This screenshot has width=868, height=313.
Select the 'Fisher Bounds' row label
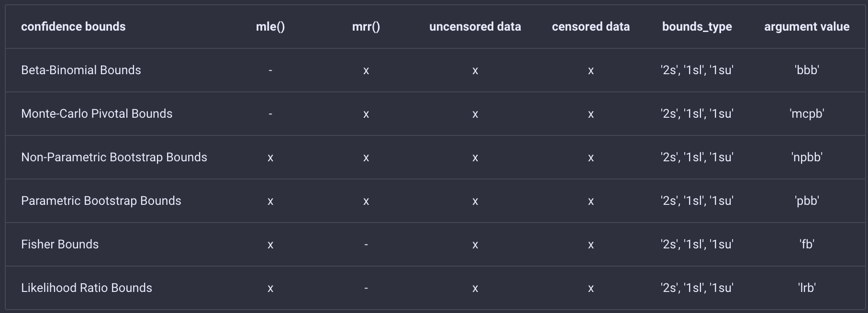pyautogui.click(x=60, y=245)
